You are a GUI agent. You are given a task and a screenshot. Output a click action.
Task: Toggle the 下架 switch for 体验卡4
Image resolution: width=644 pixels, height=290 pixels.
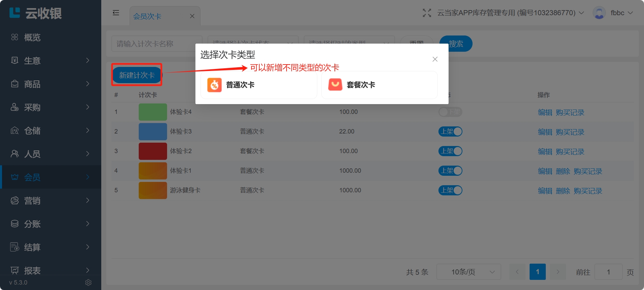coord(450,112)
